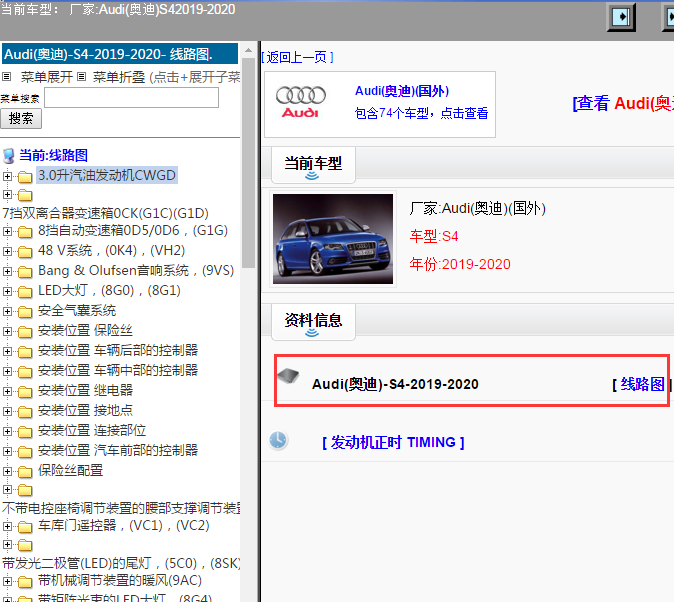Expand 安装位置 汽车前部的控制器 node
Image resolution: width=674 pixels, height=602 pixels.
pos(7,451)
